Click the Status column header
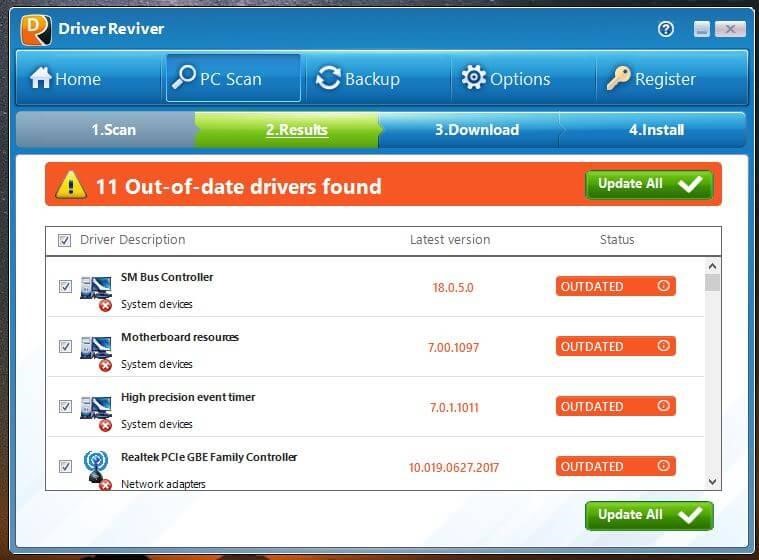 (x=617, y=240)
